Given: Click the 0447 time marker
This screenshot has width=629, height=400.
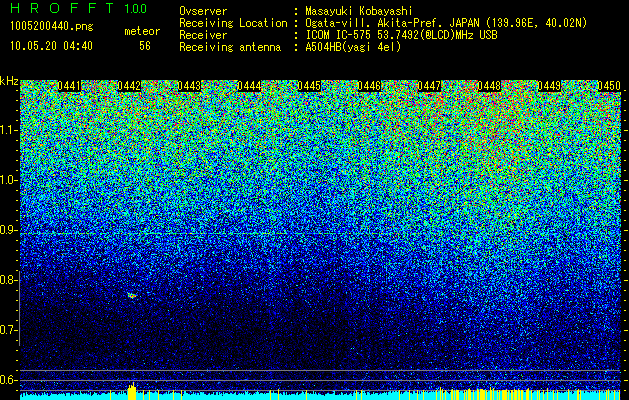Looking at the screenshot, I should (429, 86).
